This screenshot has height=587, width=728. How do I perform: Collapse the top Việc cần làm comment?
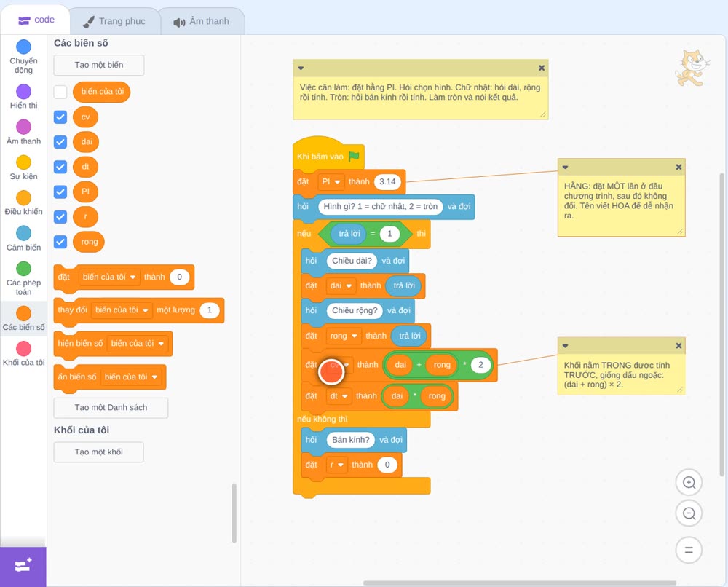pyautogui.click(x=301, y=68)
